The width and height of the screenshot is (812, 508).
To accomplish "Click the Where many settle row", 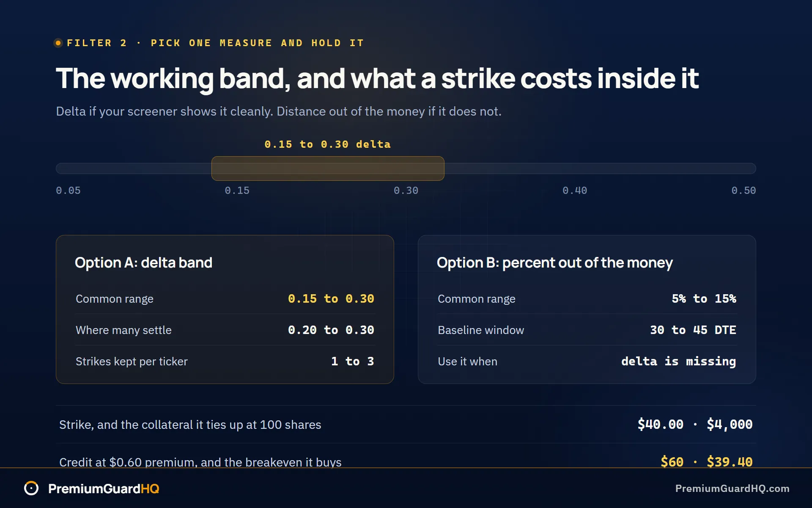I will [225, 330].
